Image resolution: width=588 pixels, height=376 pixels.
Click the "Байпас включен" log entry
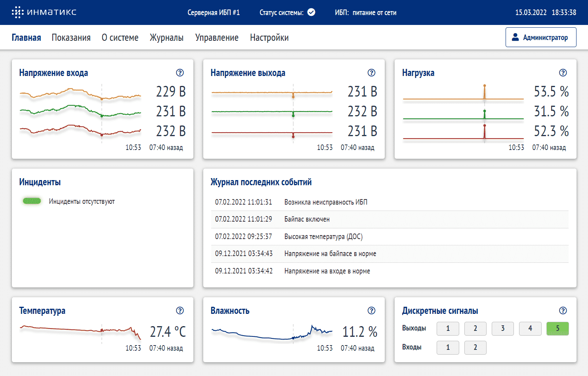[307, 219]
